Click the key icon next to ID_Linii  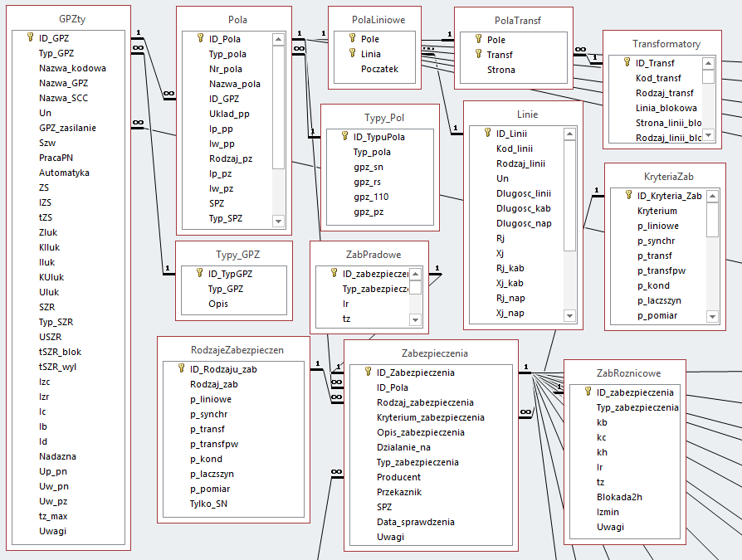point(488,133)
